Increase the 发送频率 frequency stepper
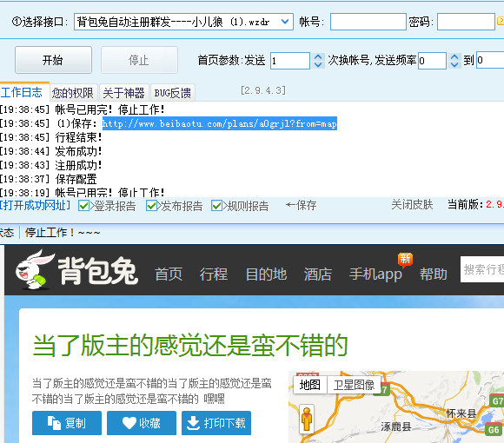Viewport: 504px width, 443px height. click(454, 56)
